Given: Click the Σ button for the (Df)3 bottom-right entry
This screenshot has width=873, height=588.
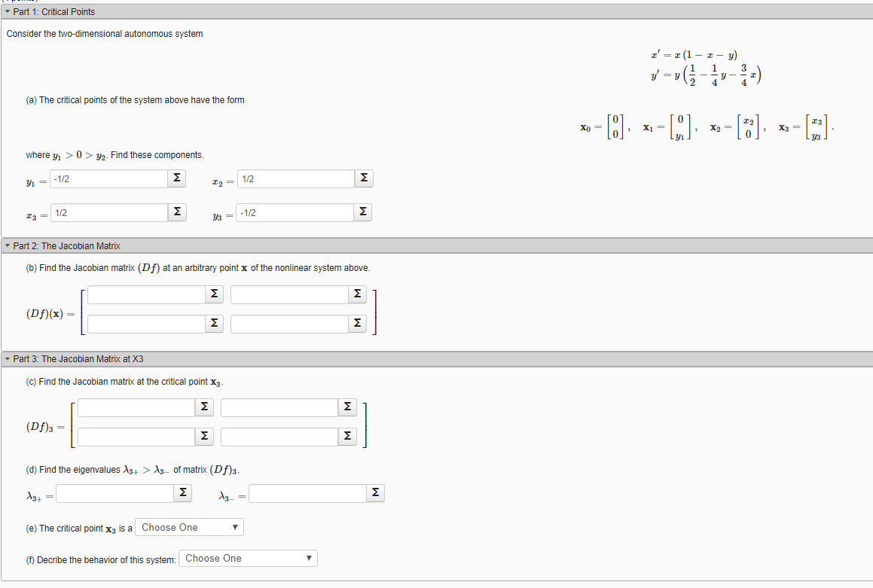Looking at the screenshot, I should pos(347,436).
